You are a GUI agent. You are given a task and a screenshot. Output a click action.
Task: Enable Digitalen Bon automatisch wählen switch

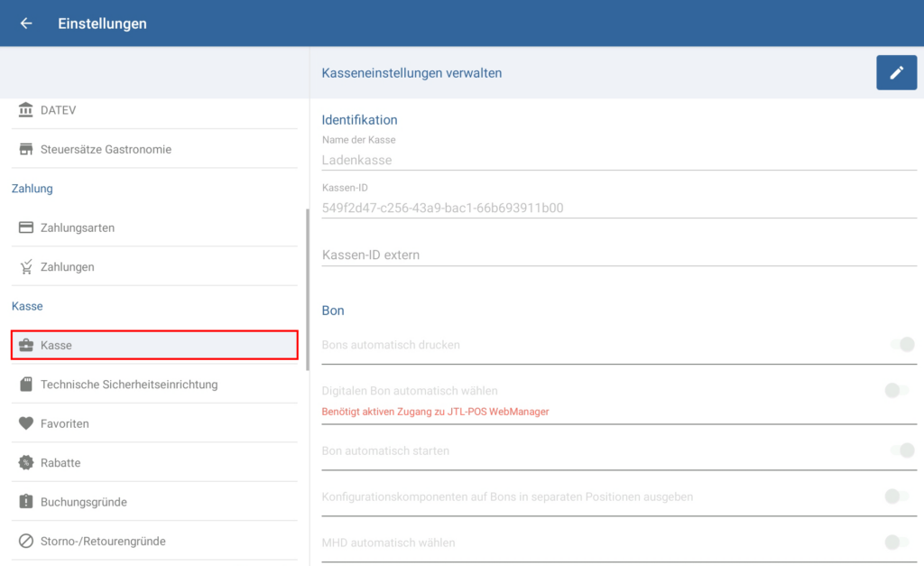pos(897,390)
